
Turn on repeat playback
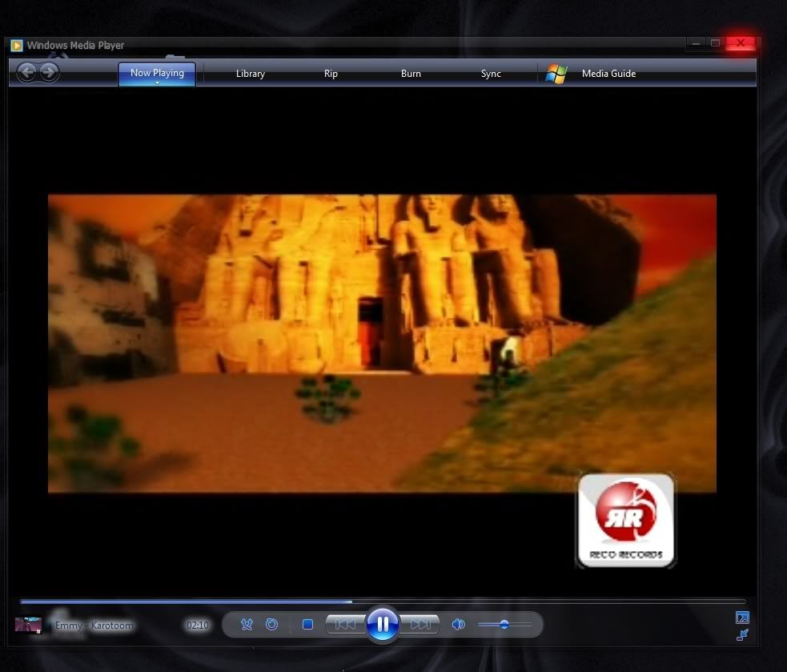(x=271, y=624)
